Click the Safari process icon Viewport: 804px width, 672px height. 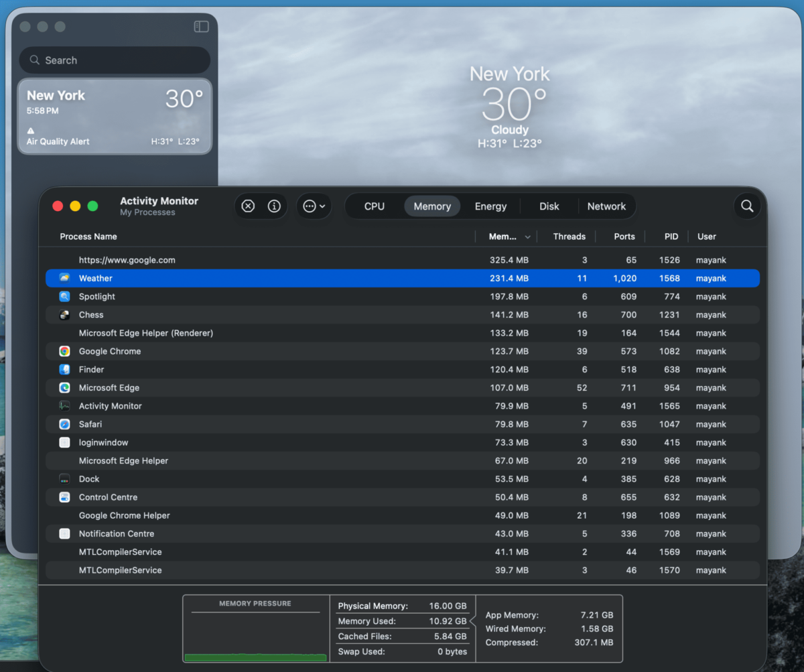coord(64,424)
